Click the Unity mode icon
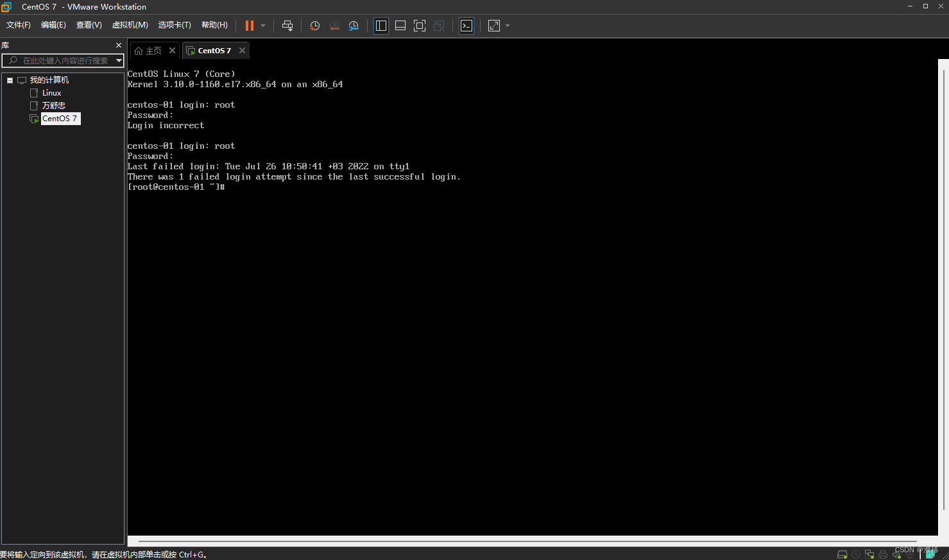Viewport: 949px width, 560px height. [439, 26]
